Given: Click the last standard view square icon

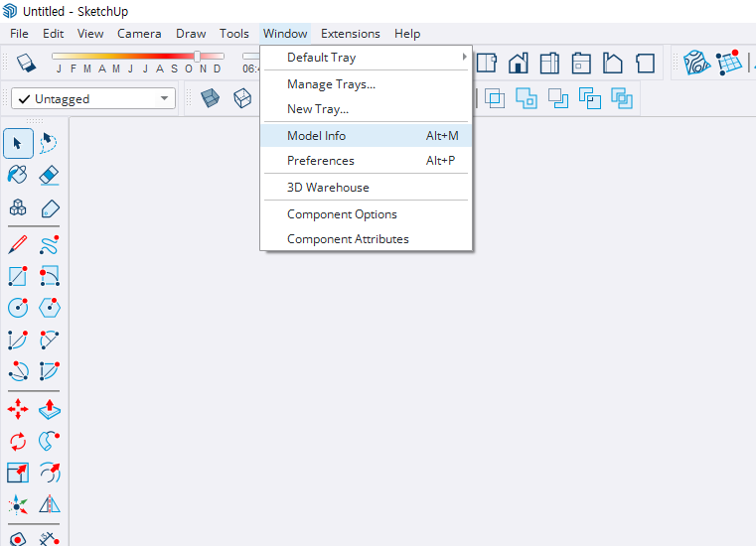Looking at the screenshot, I should pos(645,64).
